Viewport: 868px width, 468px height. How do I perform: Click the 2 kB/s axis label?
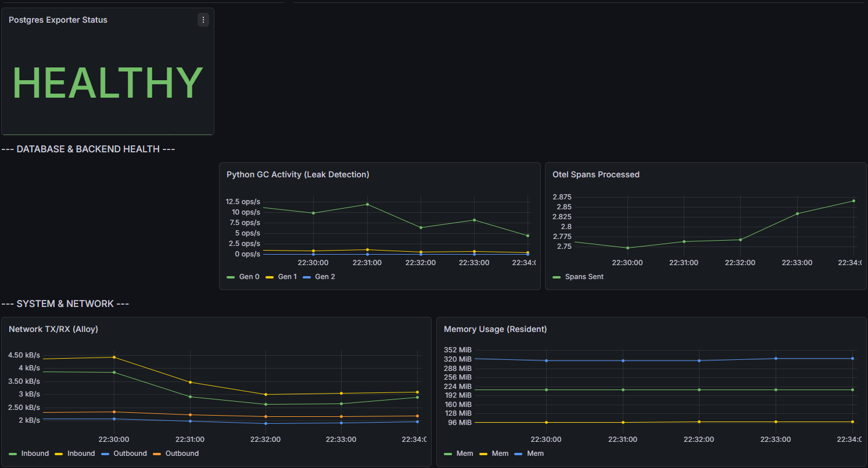tap(29, 420)
